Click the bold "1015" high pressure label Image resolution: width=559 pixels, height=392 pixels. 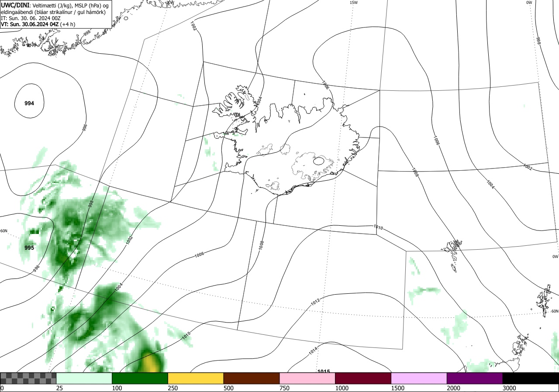pyautogui.click(x=323, y=371)
